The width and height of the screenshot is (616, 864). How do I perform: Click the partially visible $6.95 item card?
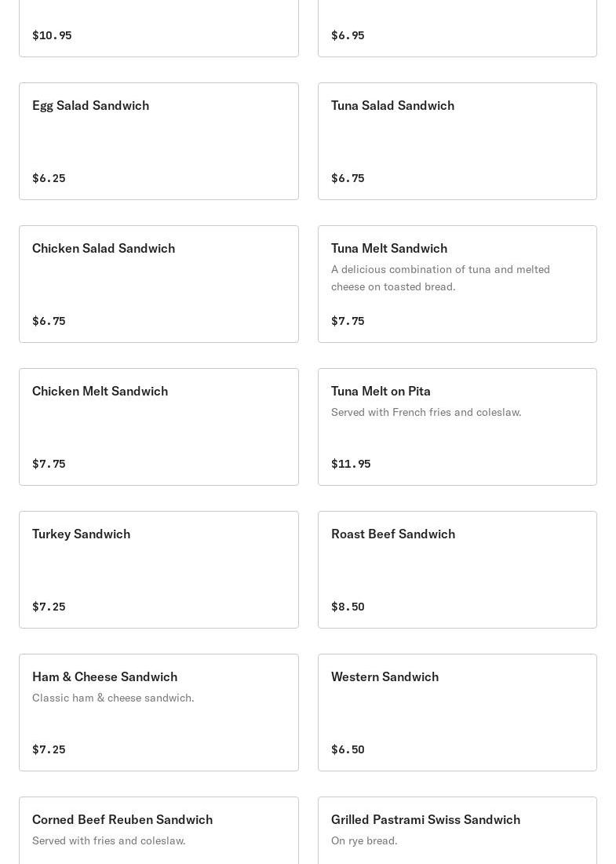point(457,28)
